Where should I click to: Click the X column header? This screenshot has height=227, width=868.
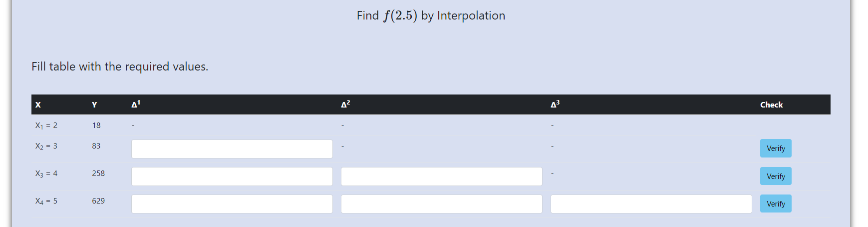38,105
